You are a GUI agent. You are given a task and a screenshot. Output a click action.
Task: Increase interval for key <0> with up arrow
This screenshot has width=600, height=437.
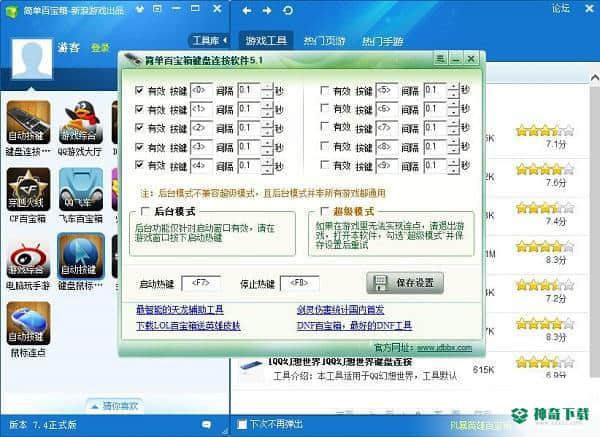[267, 87]
